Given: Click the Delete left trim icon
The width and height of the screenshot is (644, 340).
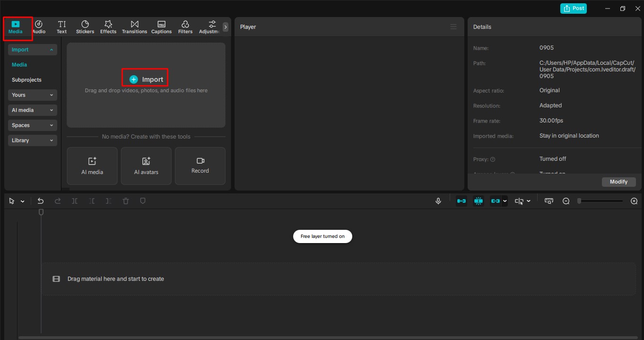Looking at the screenshot, I should 92,201.
